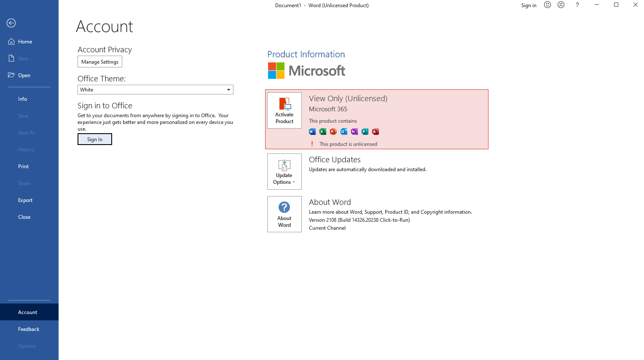
Task: Select the Print menu item
Action: pyautogui.click(x=29, y=167)
